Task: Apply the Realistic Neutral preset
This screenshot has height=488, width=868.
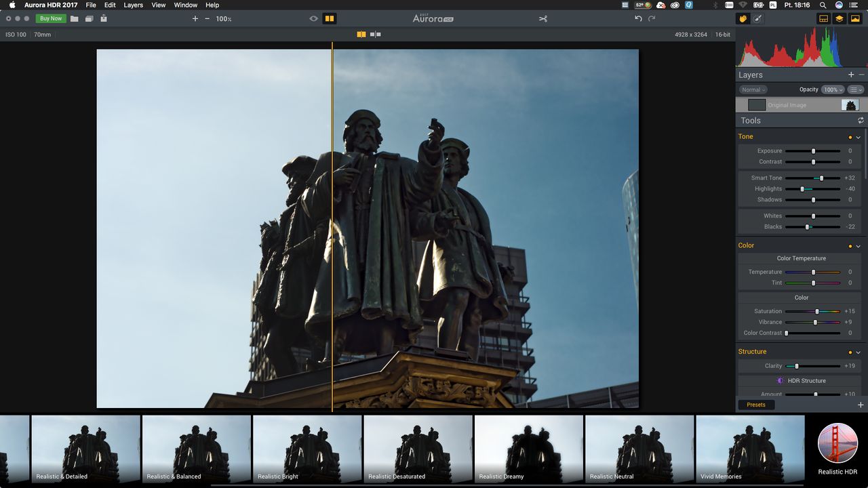Action: click(639, 449)
